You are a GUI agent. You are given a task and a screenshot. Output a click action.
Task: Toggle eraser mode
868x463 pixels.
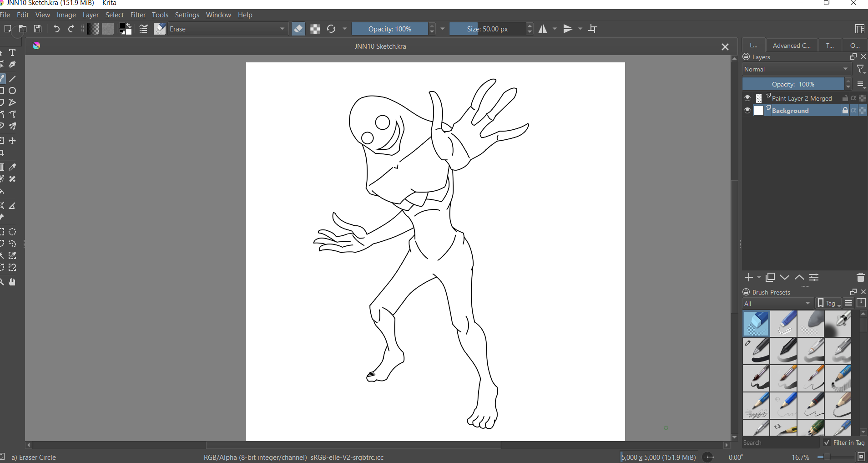tap(298, 29)
